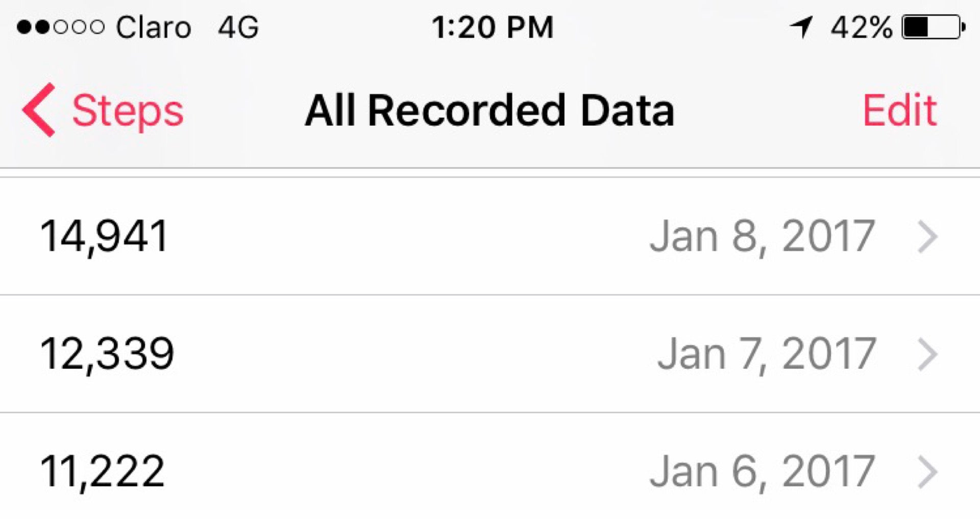The width and height of the screenshot is (980, 519).
Task: Open disclosure chevron for Jan 6, 2017
Action: [x=927, y=471]
